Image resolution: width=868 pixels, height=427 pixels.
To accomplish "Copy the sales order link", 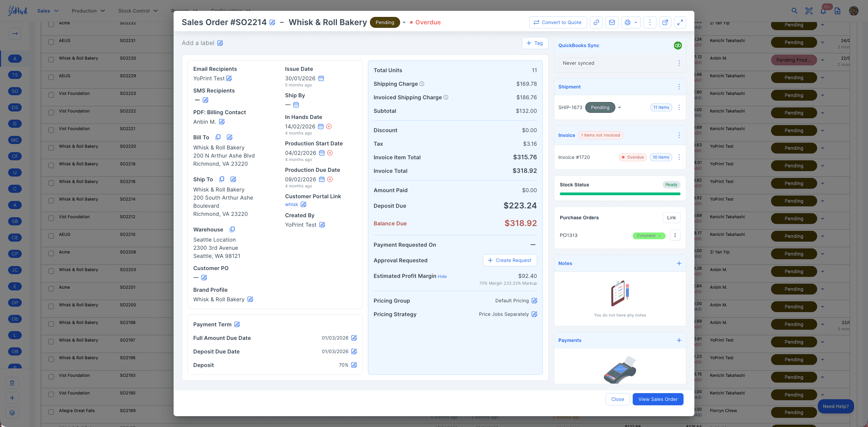I will click(x=596, y=22).
